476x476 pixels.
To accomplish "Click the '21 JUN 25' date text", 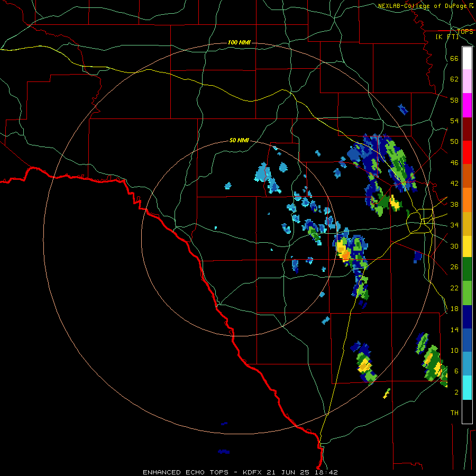I will click(288, 472).
